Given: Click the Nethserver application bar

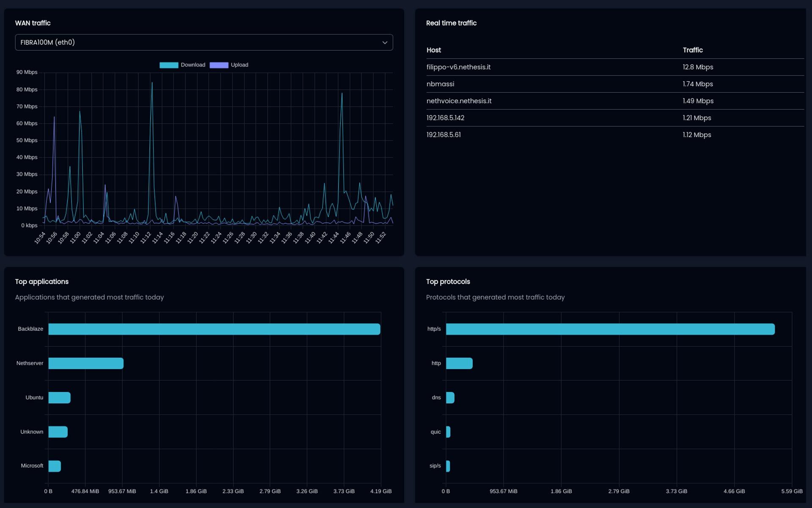Looking at the screenshot, I should (86, 363).
